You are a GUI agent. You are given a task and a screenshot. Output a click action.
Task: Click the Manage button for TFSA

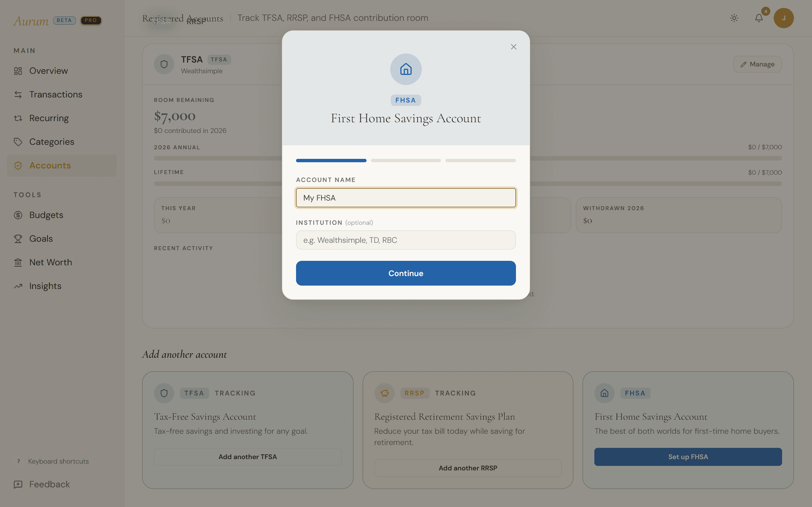pos(757,65)
